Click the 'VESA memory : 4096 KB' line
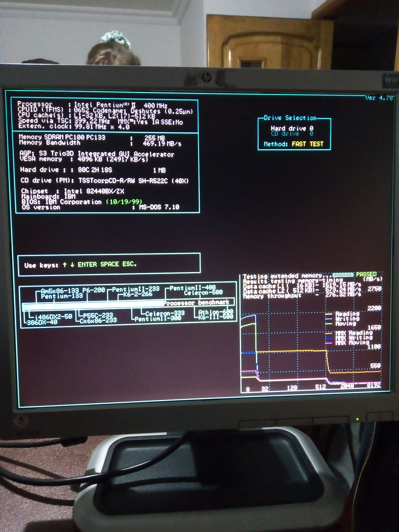Screen dimensions: 399x532 (84, 159)
